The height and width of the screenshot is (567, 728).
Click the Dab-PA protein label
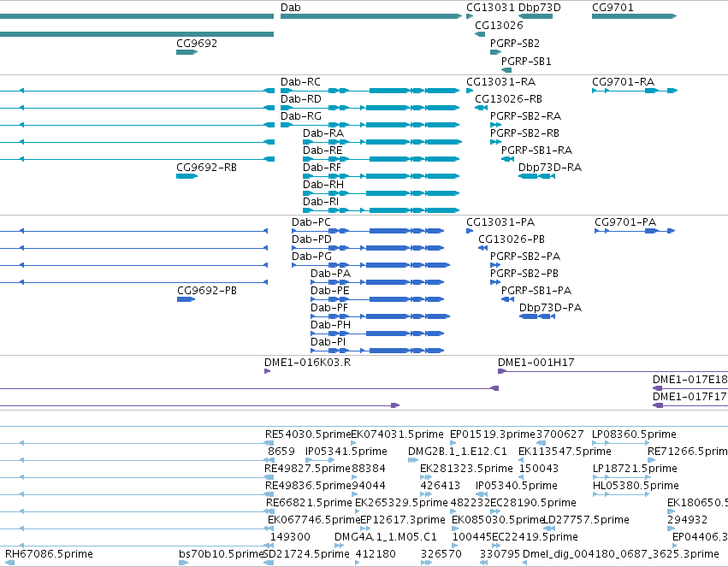click(330, 275)
